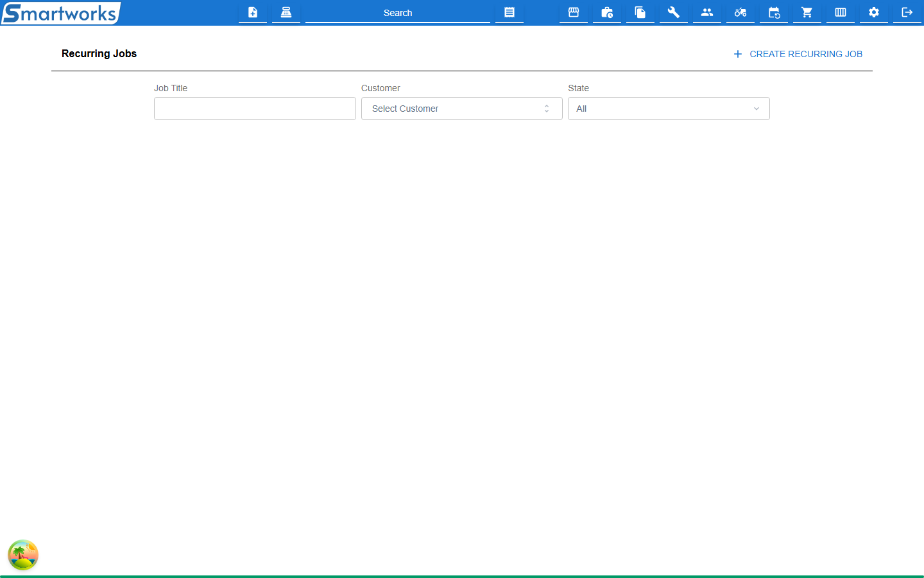
Task: Open the Select Customer dropdown
Action: [x=462, y=109]
